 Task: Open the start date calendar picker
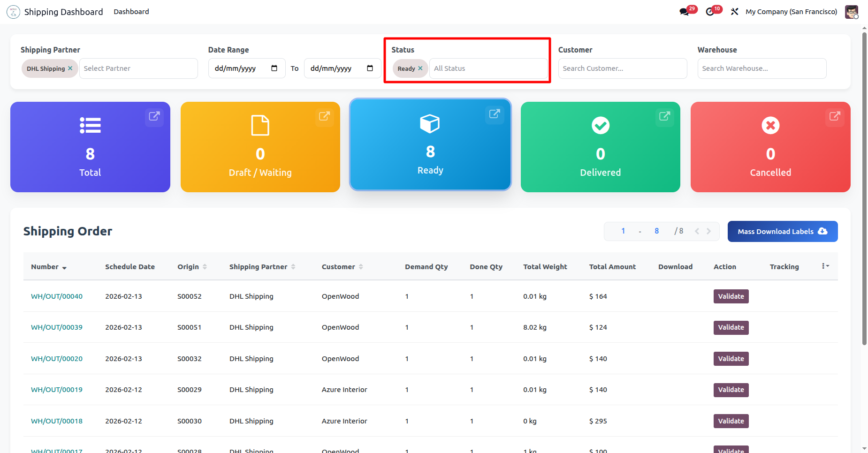click(274, 68)
